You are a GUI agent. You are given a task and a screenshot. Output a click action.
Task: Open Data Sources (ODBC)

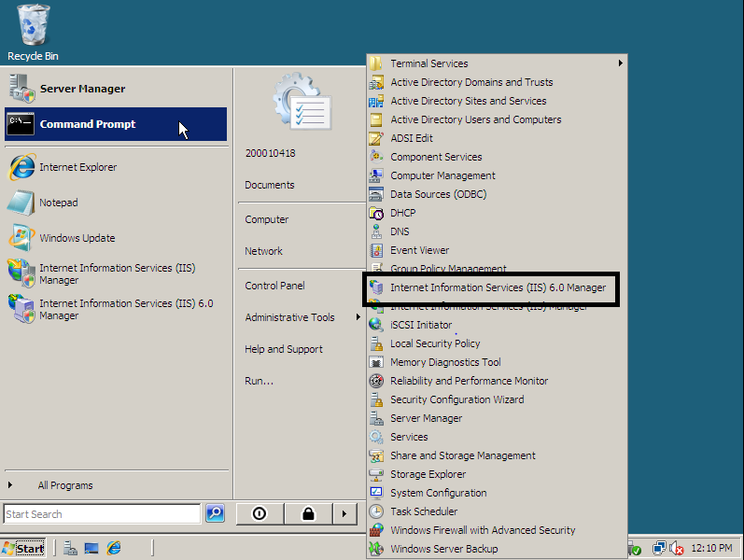(x=498, y=194)
